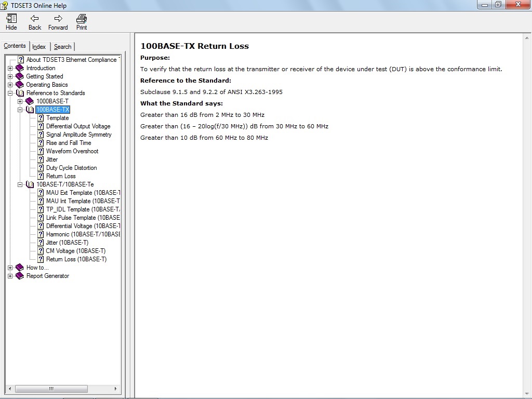Open Signal Amplitude Symmetry topic
This screenshot has width=532, height=399.
coord(79,135)
